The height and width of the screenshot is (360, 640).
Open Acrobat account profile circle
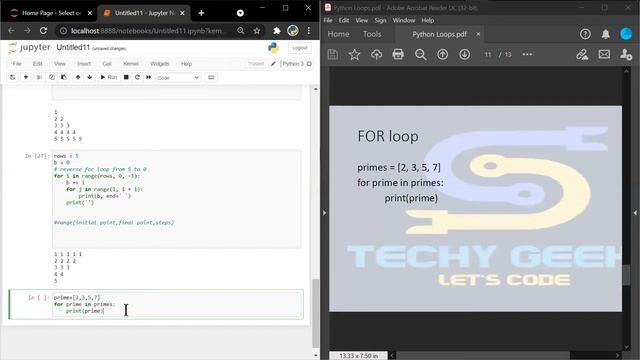coord(626,34)
